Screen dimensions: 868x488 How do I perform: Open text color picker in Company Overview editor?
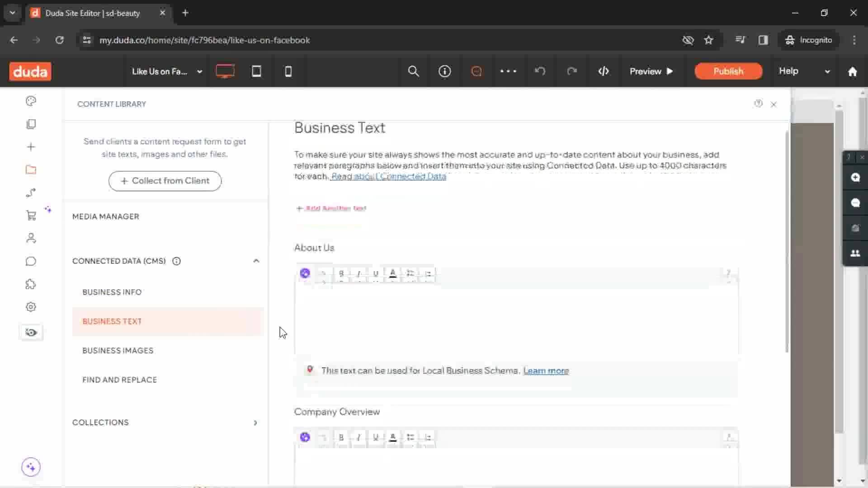[393, 437]
